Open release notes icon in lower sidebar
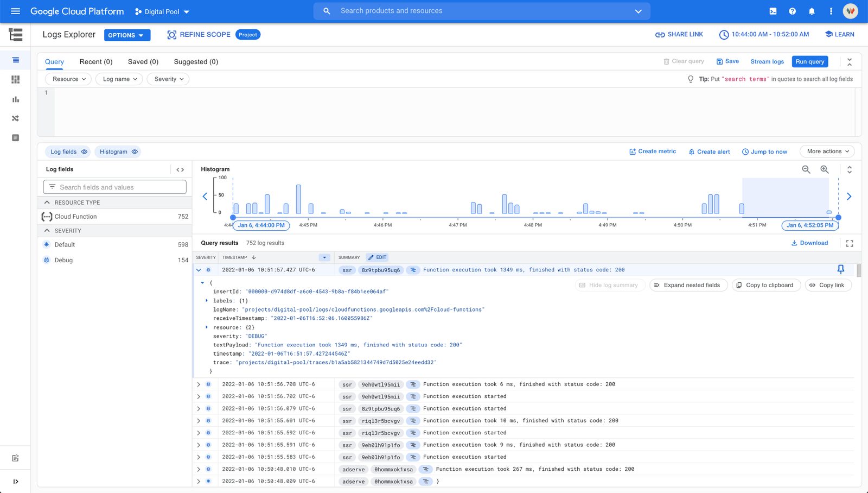This screenshot has width=868, height=493. click(15, 458)
